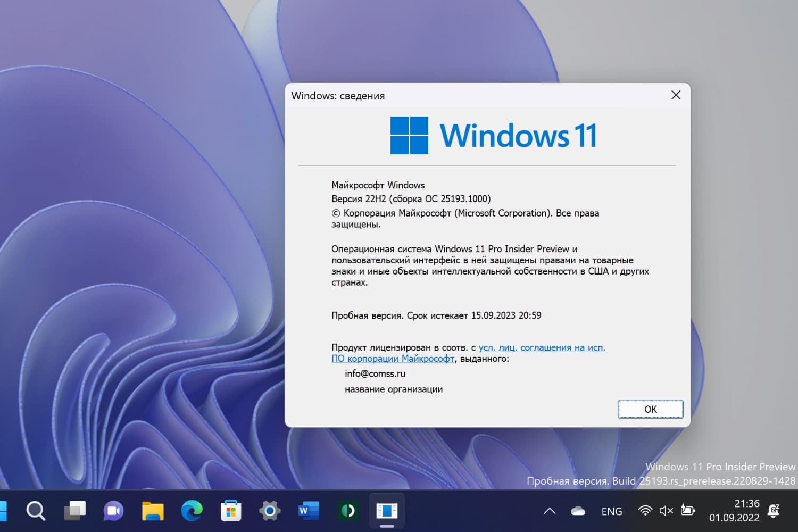The height and width of the screenshot is (532, 798).
Task: Open File Explorer from the taskbar
Action: click(x=153, y=511)
